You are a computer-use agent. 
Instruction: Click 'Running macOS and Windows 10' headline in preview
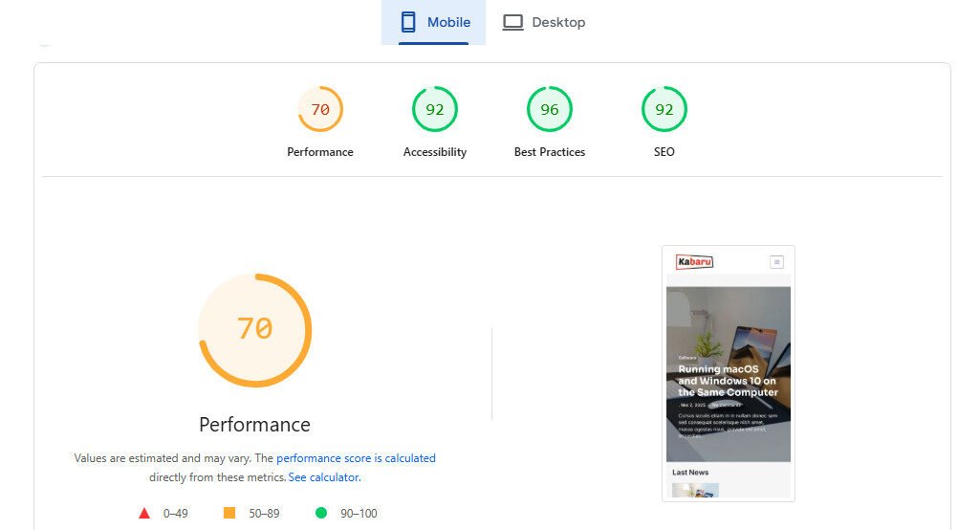(729, 381)
